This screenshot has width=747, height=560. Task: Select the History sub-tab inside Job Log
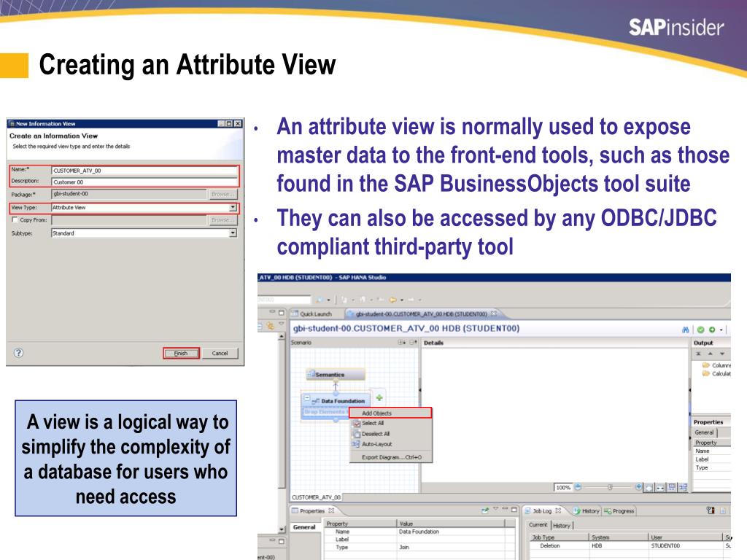coord(562,525)
